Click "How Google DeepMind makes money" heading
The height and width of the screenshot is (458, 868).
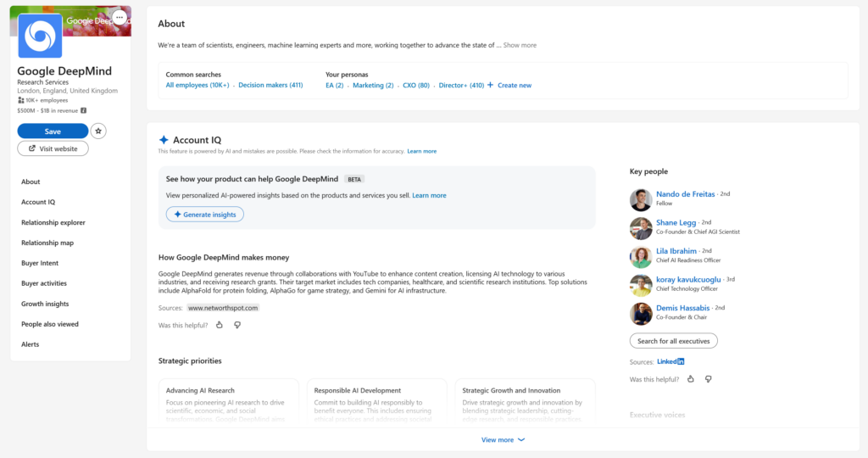[224, 258]
